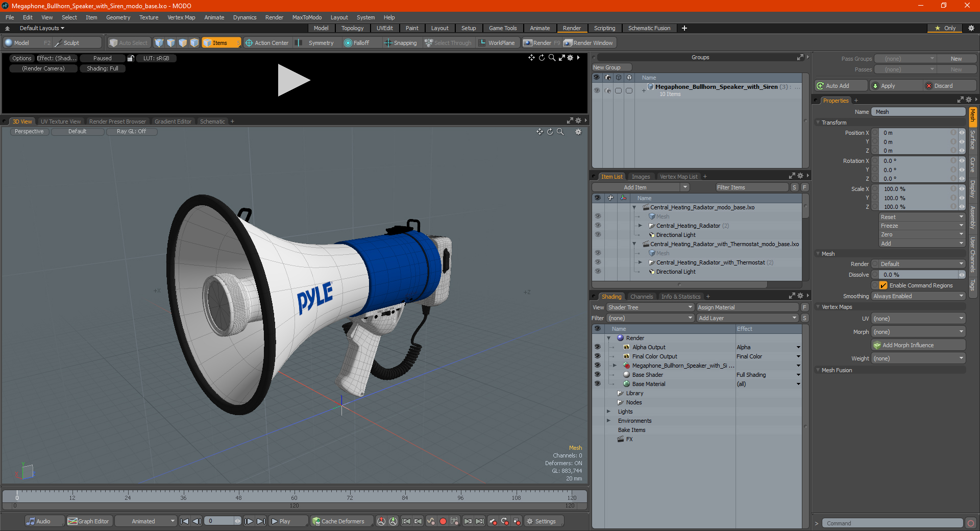Switch to the Channels tab
Viewport: 980px width, 531px height.
(642, 297)
